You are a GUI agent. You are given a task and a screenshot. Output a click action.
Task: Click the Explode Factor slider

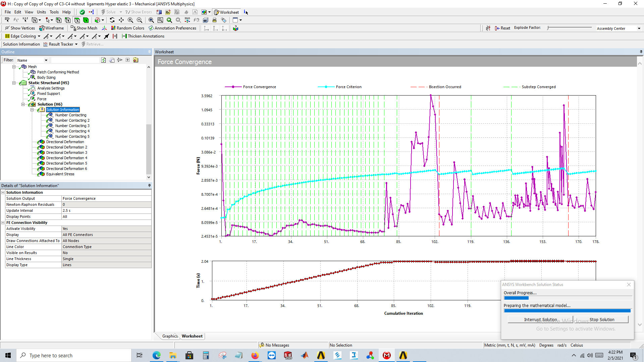point(570,28)
